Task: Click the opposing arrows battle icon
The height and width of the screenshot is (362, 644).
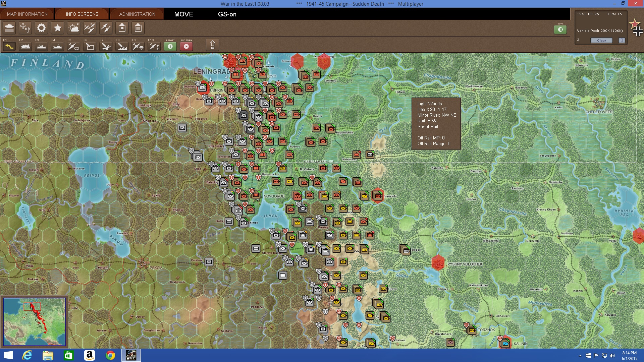Action: tap(106, 28)
